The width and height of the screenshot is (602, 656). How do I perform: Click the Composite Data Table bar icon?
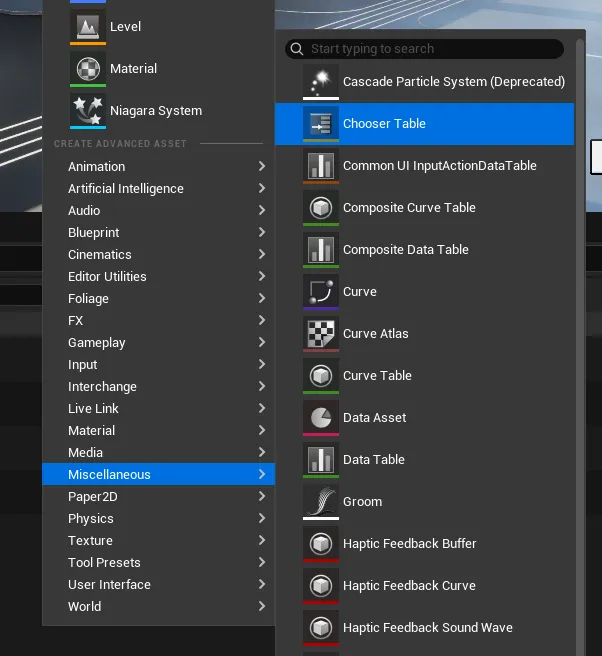pos(321,250)
